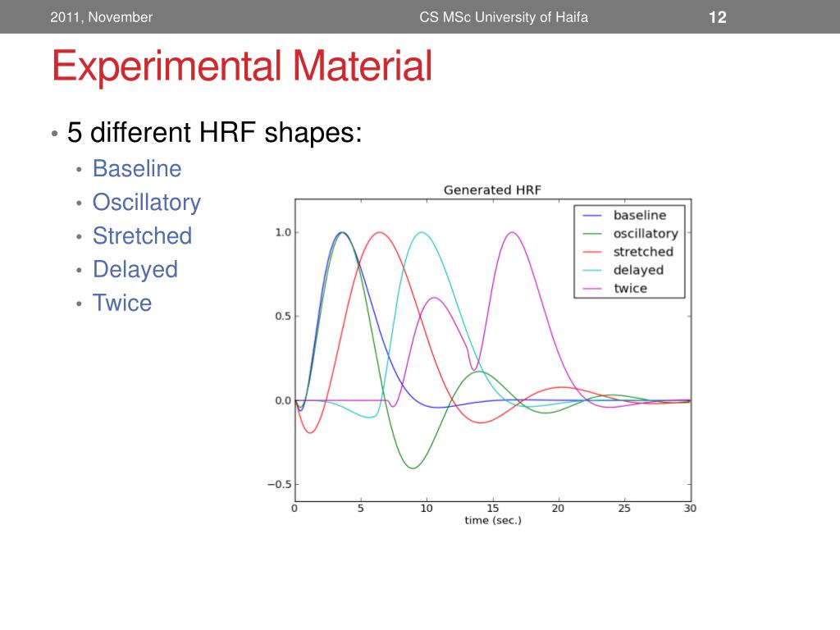This screenshot has height=630, width=840.
Task: Click the 'Oscillatory' bullet item
Action: (x=147, y=203)
